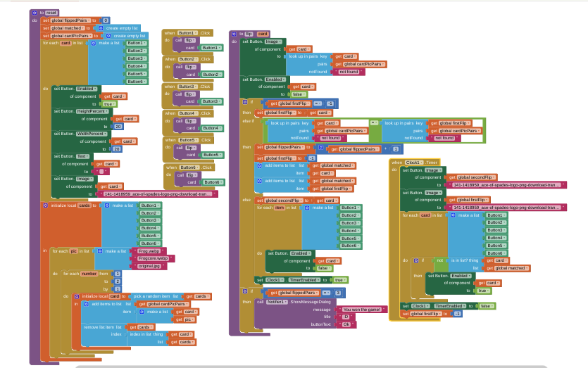This screenshot has height=368, width=588.
Task: Click the 'You won the game!' text block
Action: click(362, 310)
